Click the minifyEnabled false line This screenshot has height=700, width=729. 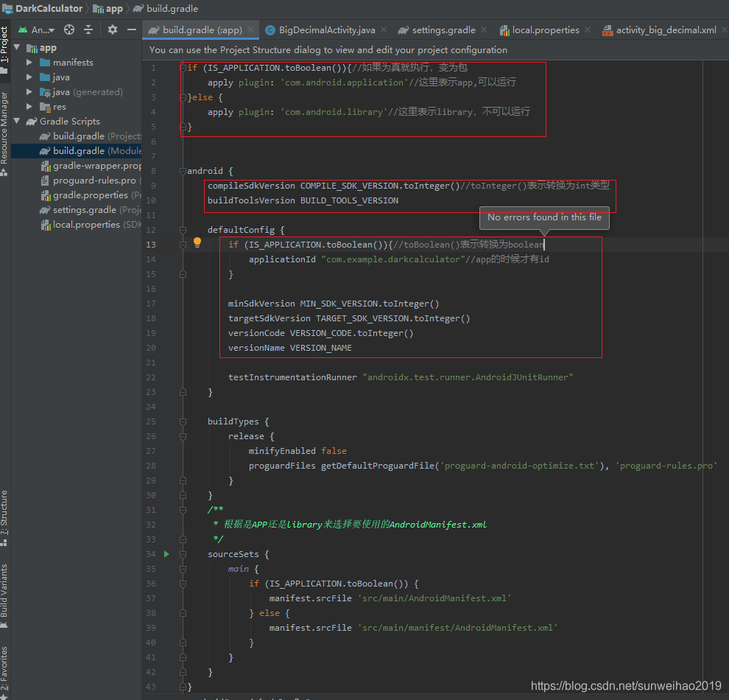(x=297, y=451)
